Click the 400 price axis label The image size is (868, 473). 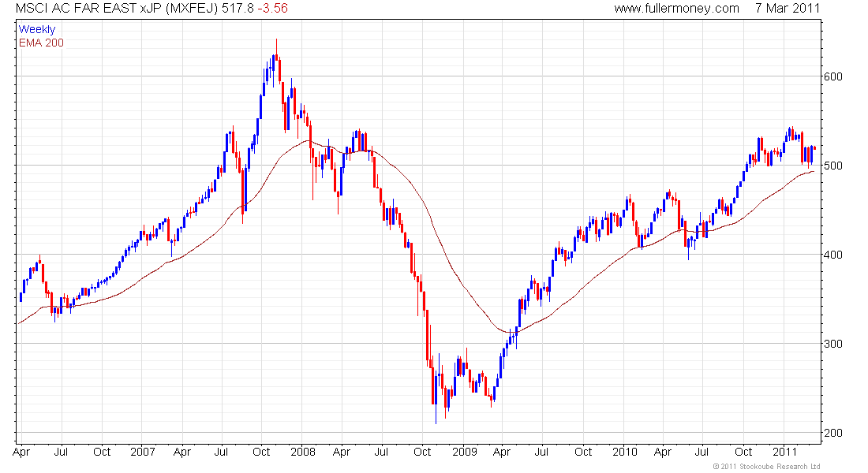tap(833, 255)
